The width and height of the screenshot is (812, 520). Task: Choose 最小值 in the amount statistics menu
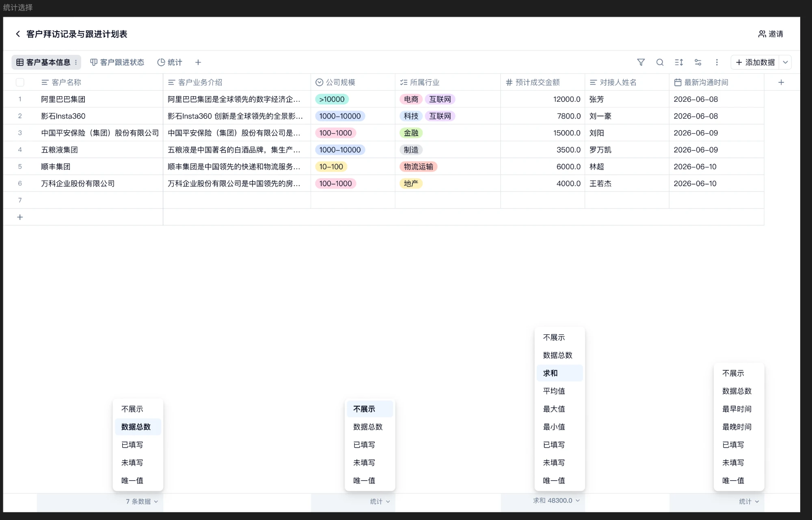pyautogui.click(x=559, y=427)
